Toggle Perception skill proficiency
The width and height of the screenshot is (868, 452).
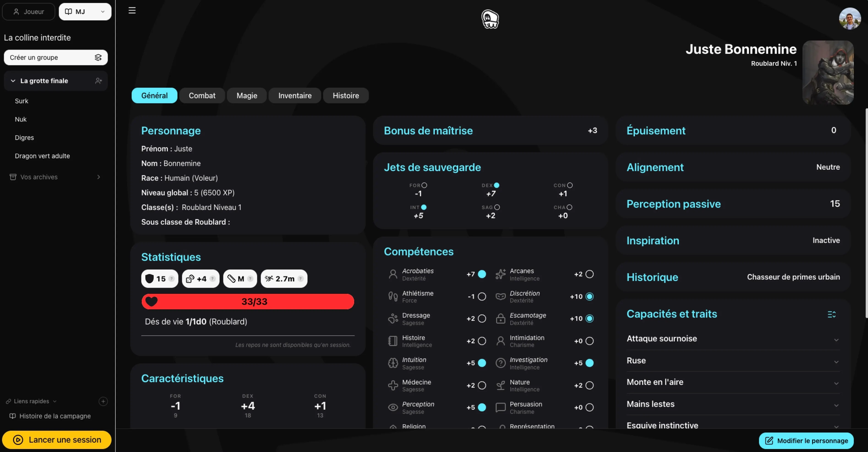tap(482, 408)
